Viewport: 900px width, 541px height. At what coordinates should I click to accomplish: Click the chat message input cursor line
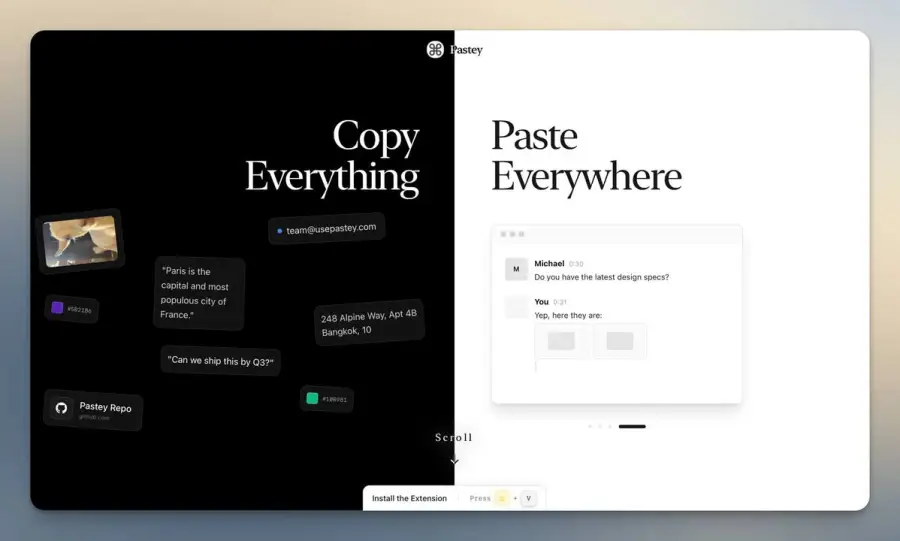click(x=536, y=367)
